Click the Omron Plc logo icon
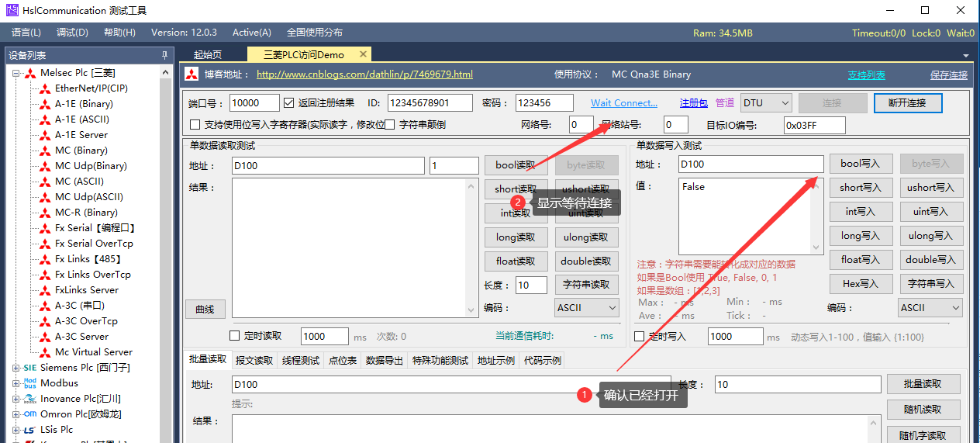This screenshot has height=443, width=980. 30,414
